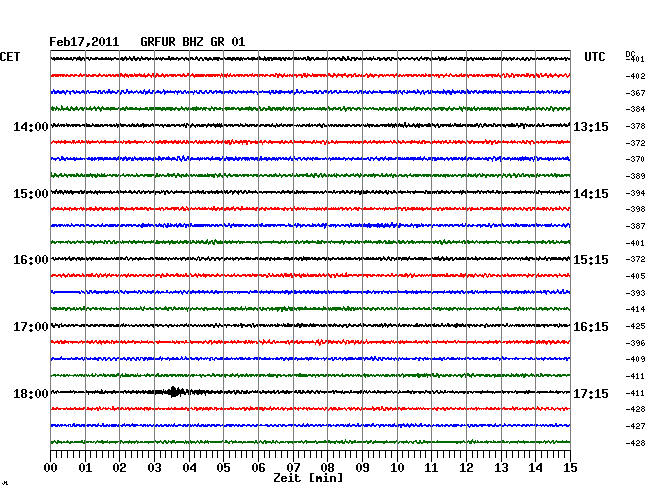This screenshot has height=494, width=650.
Task: Click the 13:15 UTC time label
Action: (x=591, y=127)
